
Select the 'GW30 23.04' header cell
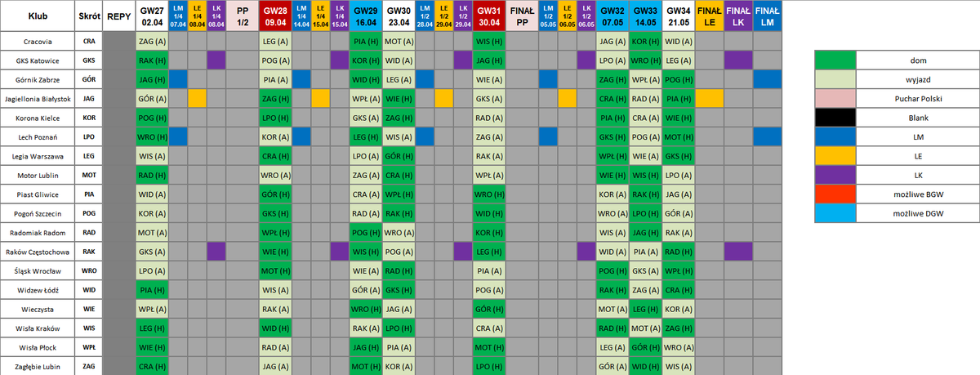(399, 16)
